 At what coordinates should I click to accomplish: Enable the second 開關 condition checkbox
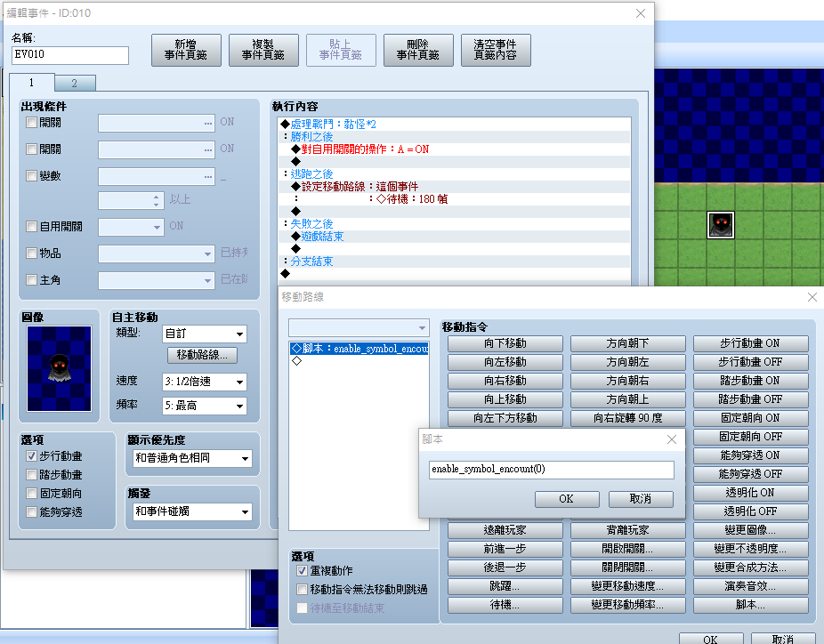(31, 149)
